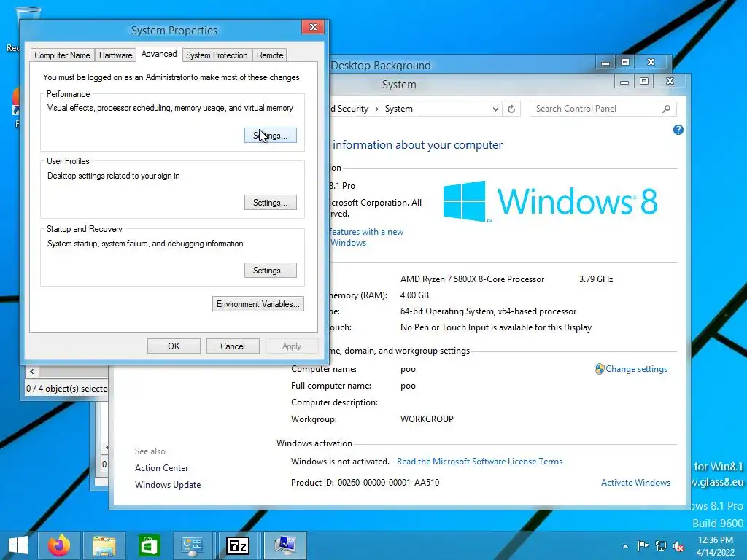Click the Windows 8 logo
This screenshot has width=747, height=560.
click(551, 201)
